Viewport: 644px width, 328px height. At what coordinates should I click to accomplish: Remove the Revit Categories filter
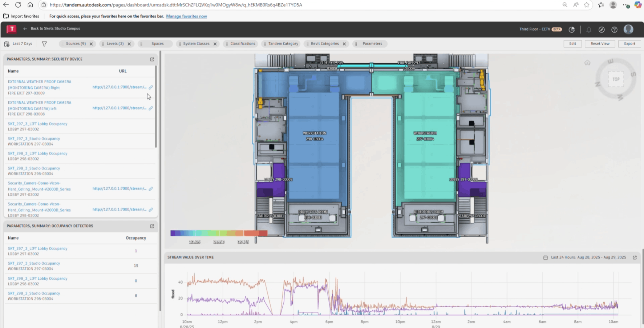coord(344,44)
